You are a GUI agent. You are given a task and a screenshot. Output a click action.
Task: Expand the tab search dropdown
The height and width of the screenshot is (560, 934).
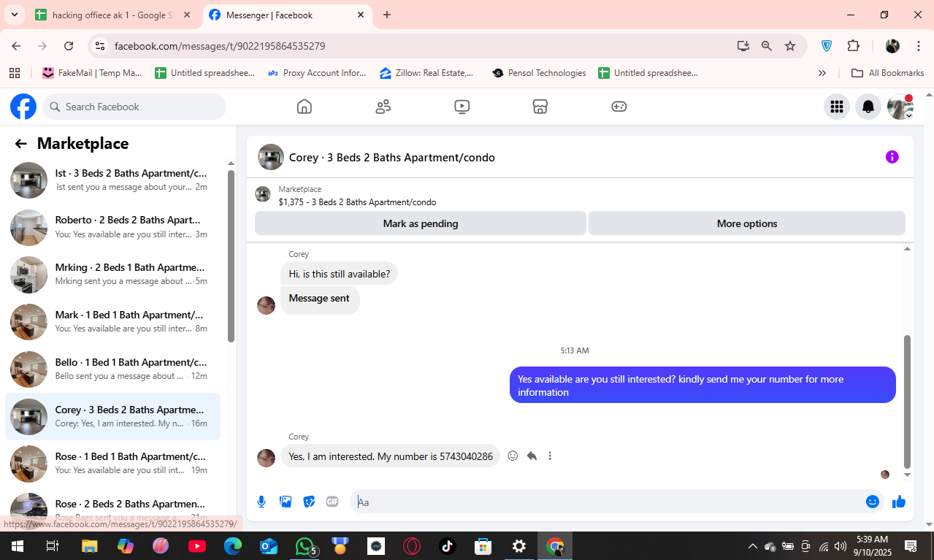point(14,15)
